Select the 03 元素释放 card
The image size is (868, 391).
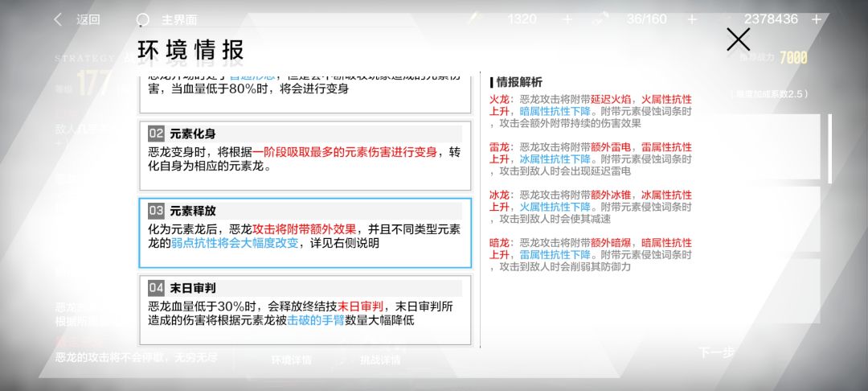(305, 233)
